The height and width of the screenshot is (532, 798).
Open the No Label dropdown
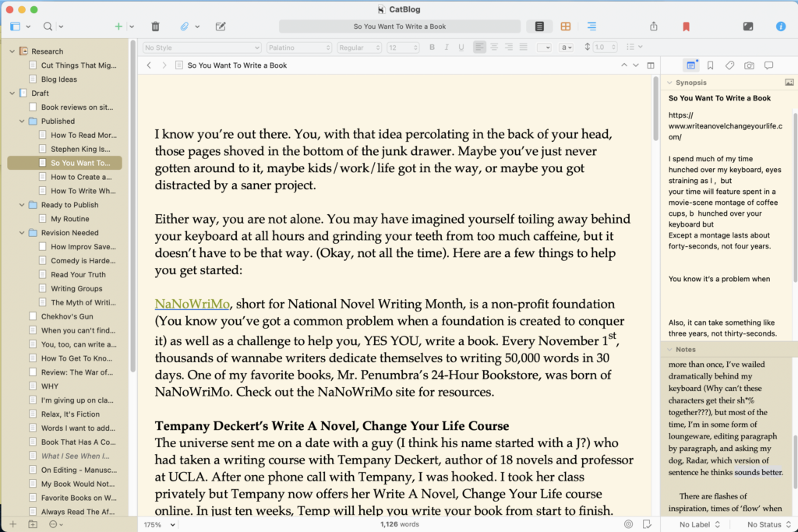[x=699, y=524]
